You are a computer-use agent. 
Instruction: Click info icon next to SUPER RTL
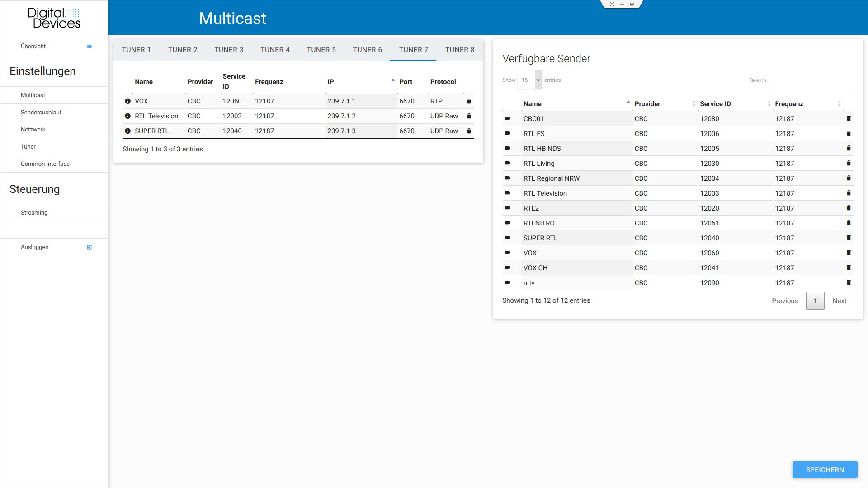coord(127,131)
